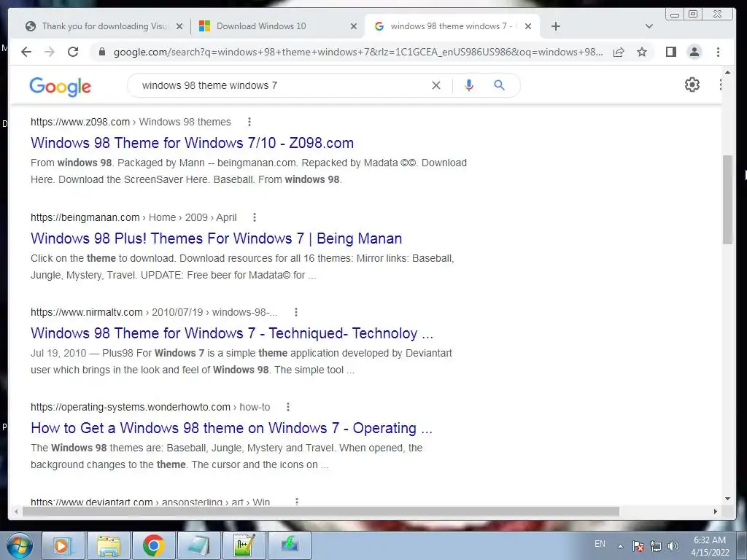Close the 'Thank you for downloading' tab

pos(179,26)
